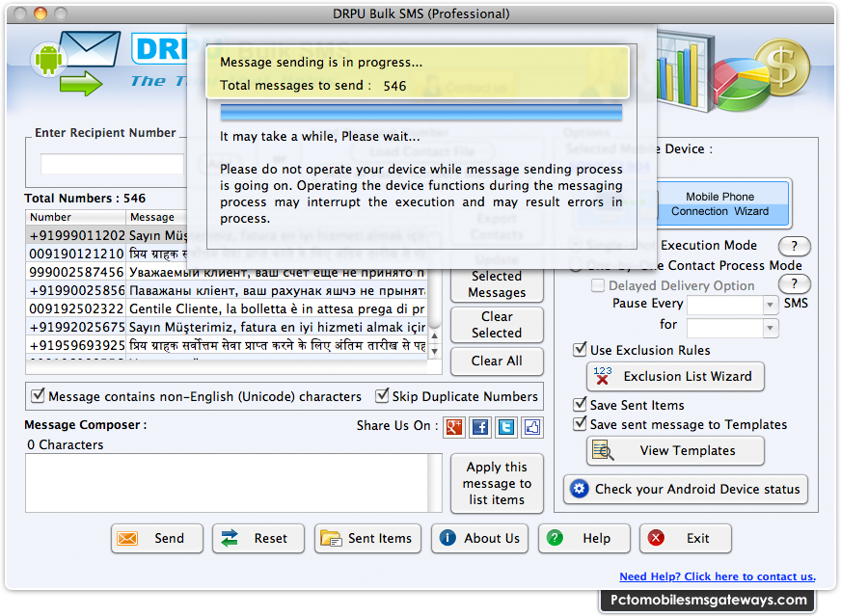
Task: Select row starting Gentile Cliente
Action: point(227,308)
